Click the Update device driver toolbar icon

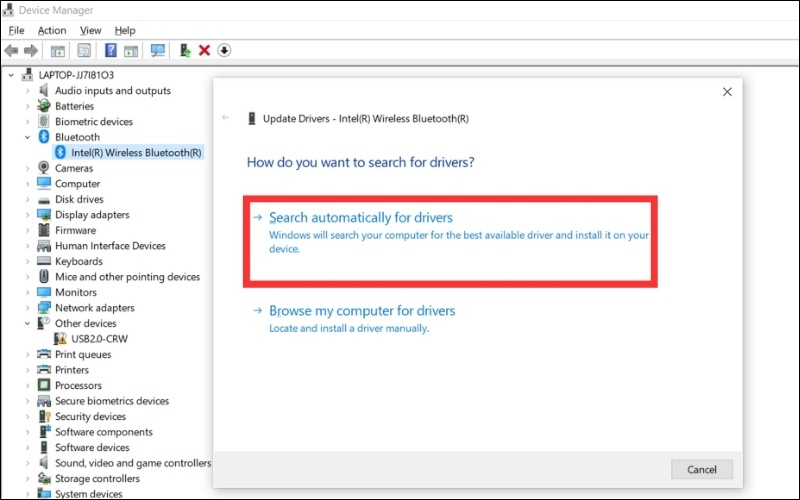coord(185,50)
